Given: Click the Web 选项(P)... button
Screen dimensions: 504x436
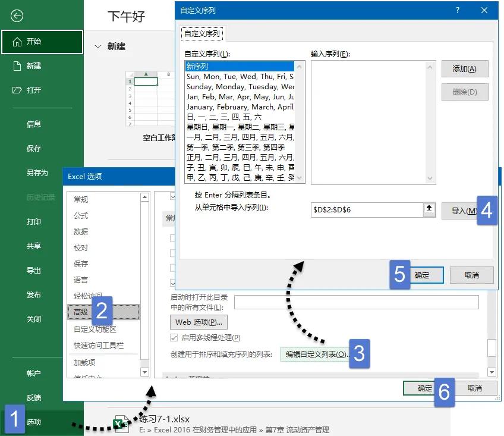Looking at the screenshot, I should (199, 322).
